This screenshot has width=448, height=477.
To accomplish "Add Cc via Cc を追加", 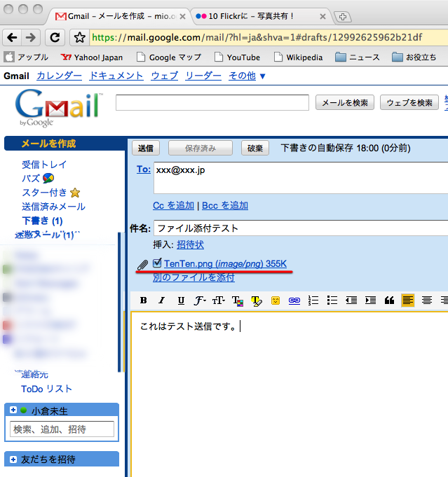I will pyautogui.click(x=173, y=206).
